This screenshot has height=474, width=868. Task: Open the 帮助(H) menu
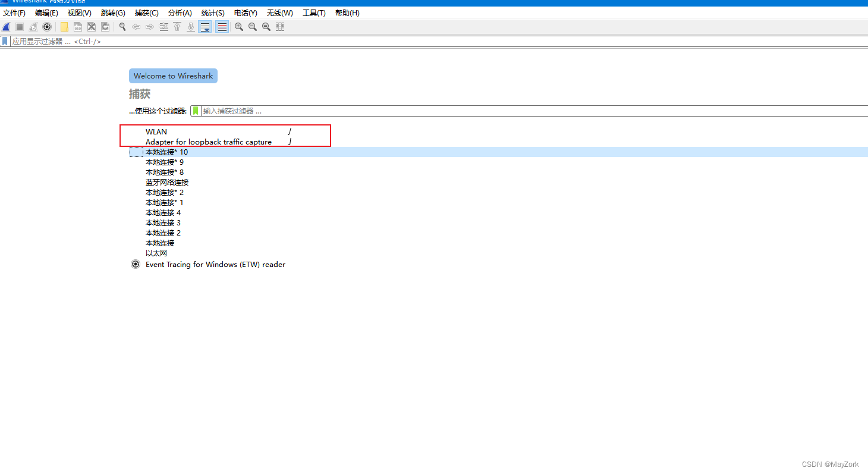(x=347, y=13)
